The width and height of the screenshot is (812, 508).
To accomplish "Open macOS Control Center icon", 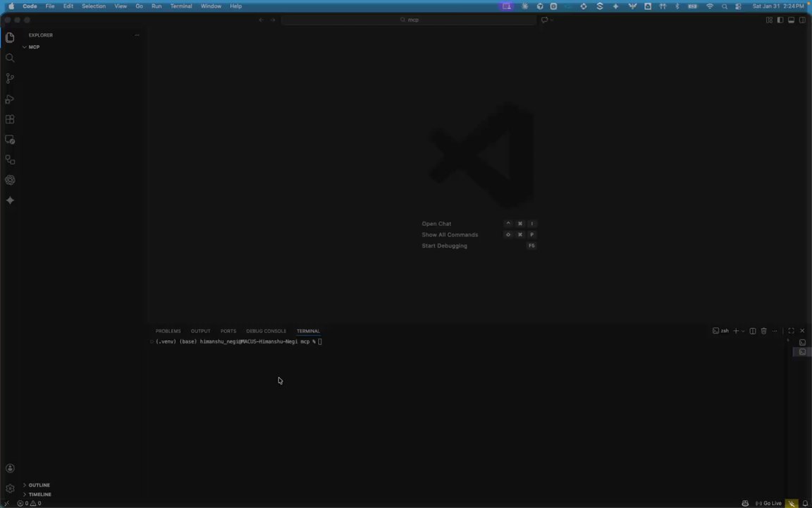I will [738, 6].
